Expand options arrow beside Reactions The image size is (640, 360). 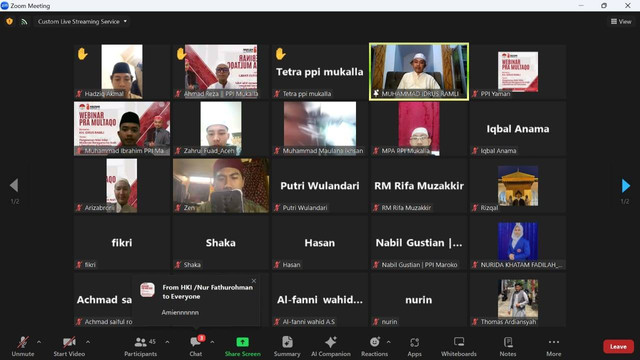click(x=388, y=342)
